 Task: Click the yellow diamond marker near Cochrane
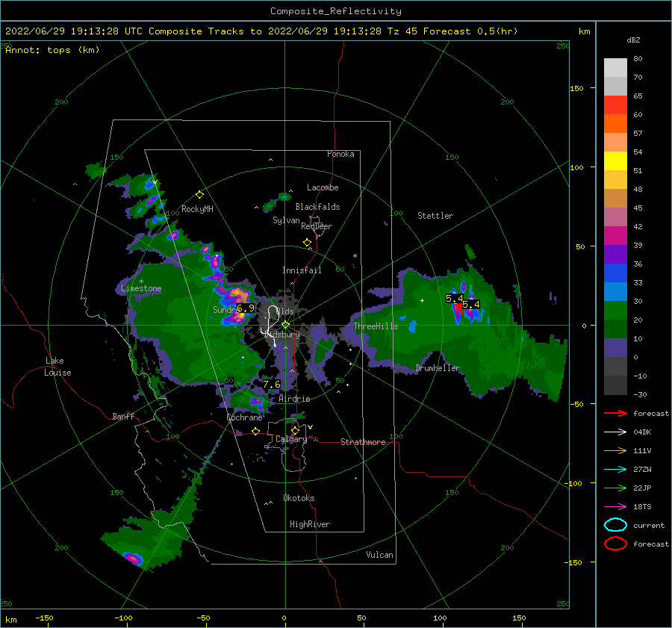(255, 432)
